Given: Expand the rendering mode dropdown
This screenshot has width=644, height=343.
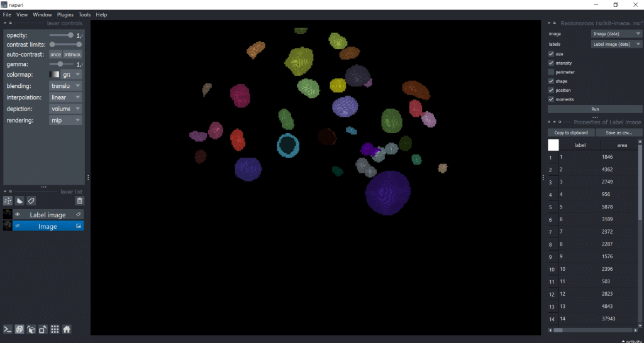Looking at the screenshot, I should point(66,120).
